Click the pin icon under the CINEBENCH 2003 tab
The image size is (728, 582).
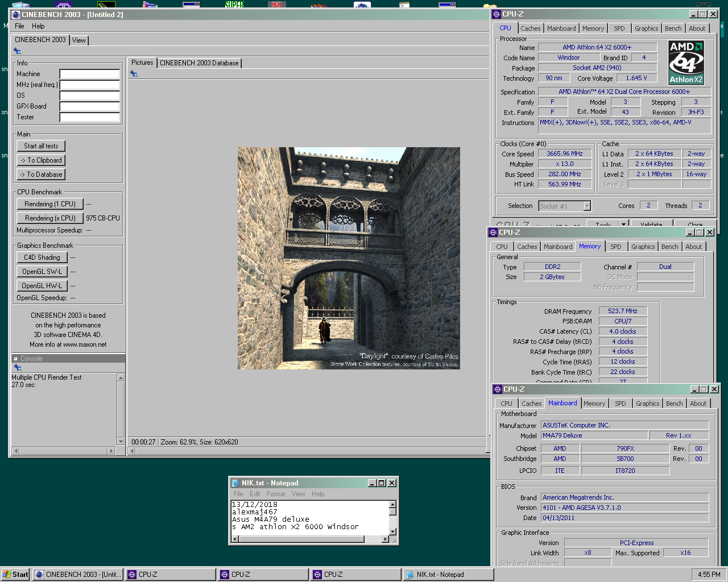pyautogui.click(x=17, y=51)
